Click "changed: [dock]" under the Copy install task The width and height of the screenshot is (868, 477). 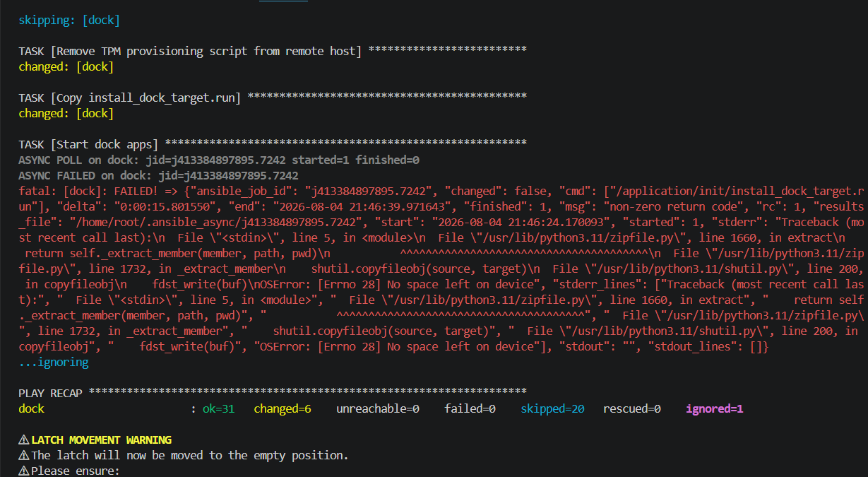click(66, 113)
